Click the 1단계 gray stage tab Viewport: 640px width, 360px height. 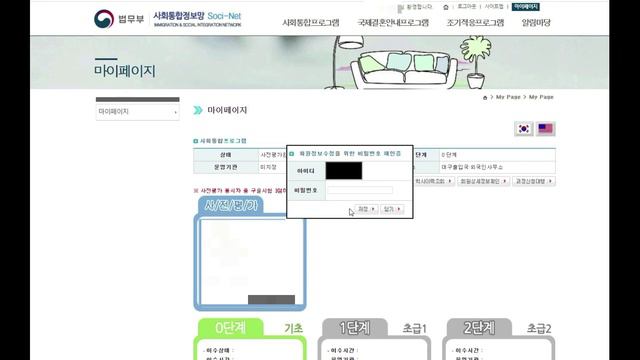(x=355, y=328)
